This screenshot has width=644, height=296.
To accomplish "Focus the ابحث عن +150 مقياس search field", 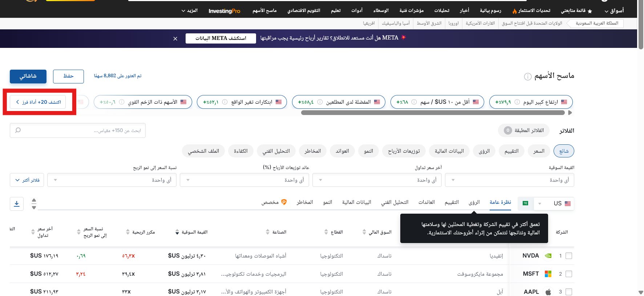I will click(x=78, y=130).
